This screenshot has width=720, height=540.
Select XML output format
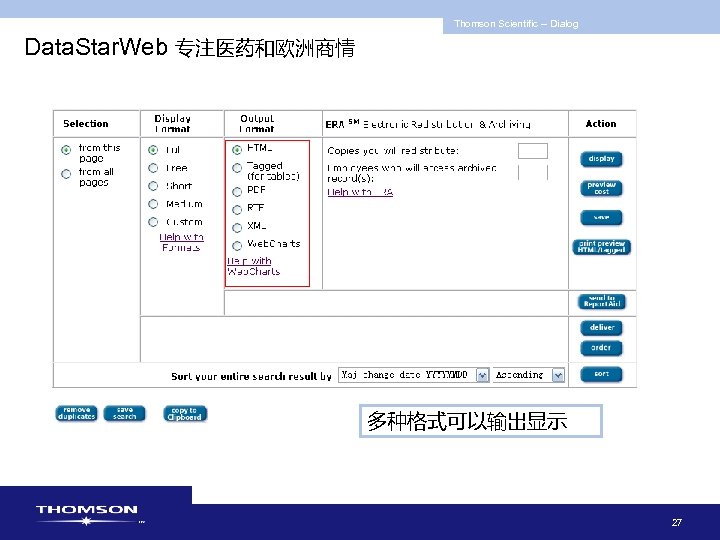[237, 228]
